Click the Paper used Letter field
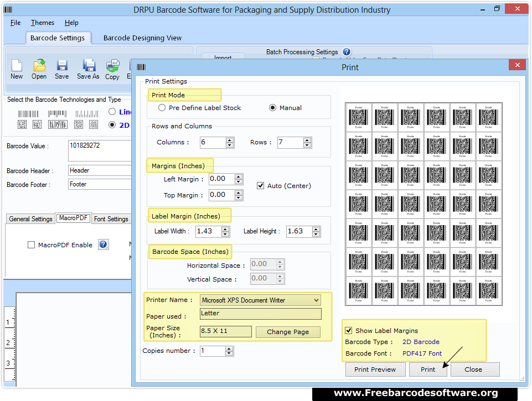The height and width of the screenshot is (401, 532). pos(261,314)
